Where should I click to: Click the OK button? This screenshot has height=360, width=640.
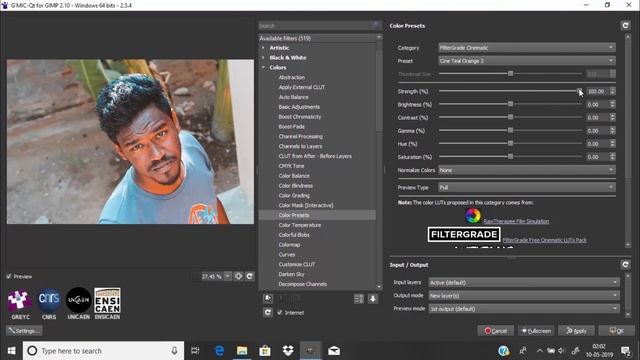616,331
